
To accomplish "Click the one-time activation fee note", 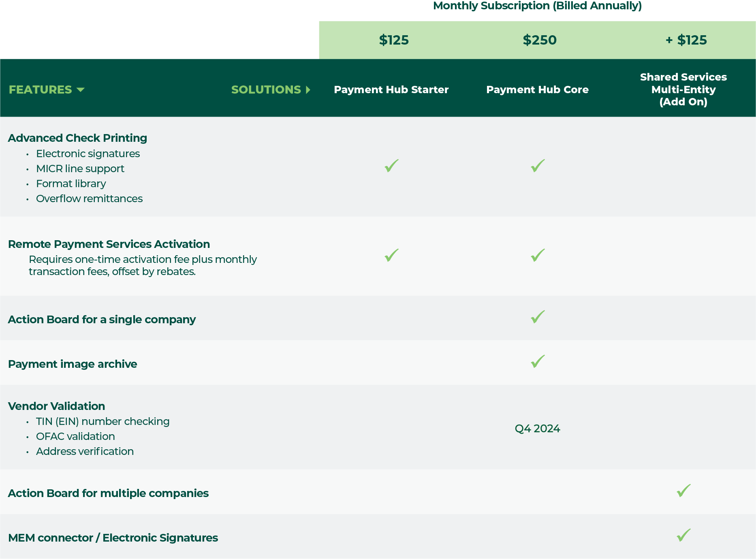I will click(143, 265).
